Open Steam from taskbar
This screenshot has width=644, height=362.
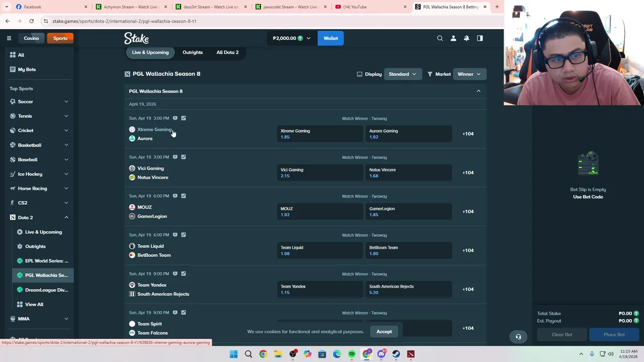396,354
